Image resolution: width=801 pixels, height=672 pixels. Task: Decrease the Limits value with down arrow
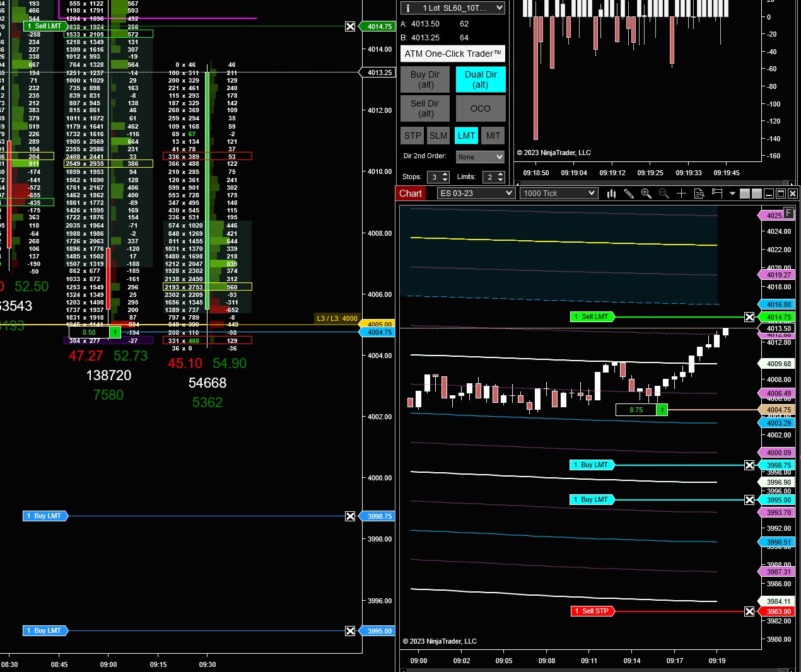tap(501, 180)
